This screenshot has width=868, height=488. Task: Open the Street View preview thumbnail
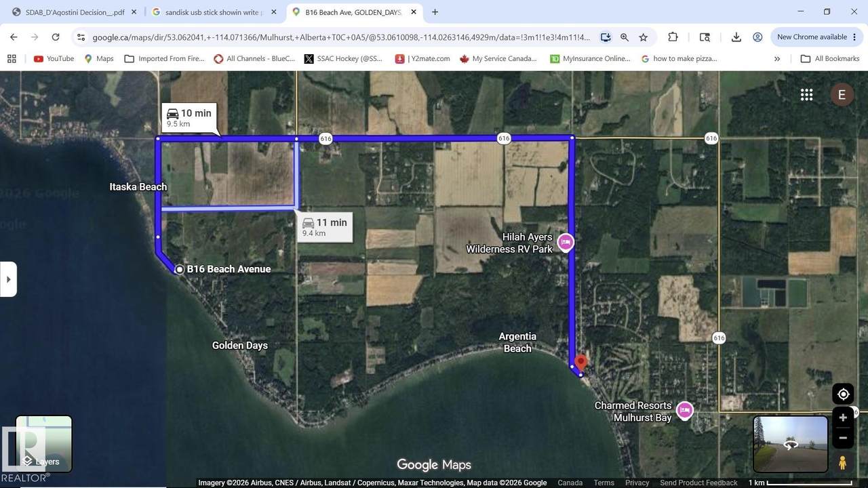pos(791,444)
